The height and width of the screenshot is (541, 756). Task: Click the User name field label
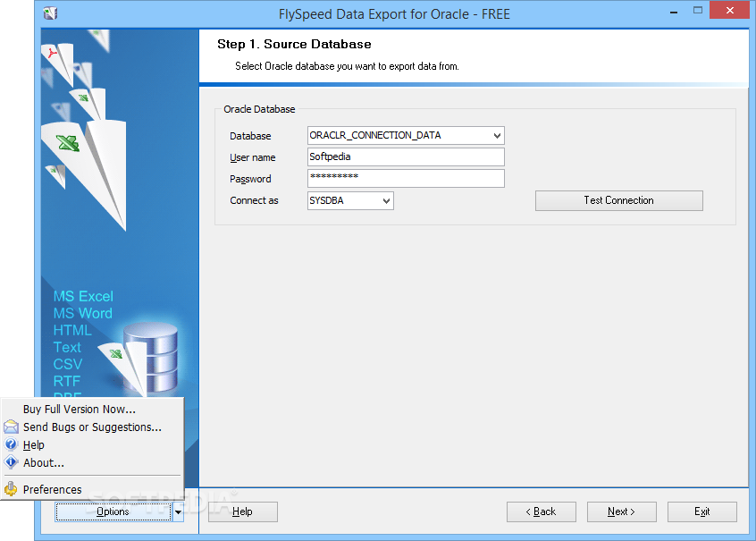point(253,157)
